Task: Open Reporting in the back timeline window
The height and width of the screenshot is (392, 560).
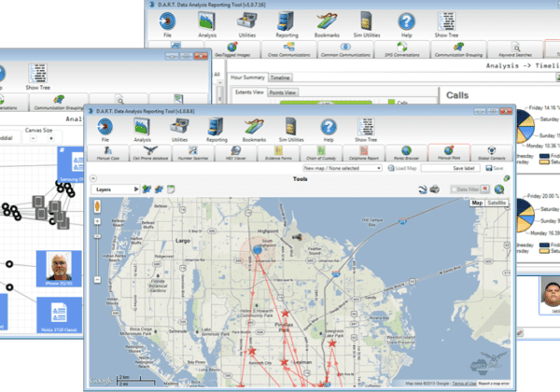Action: click(x=287, y=24)
